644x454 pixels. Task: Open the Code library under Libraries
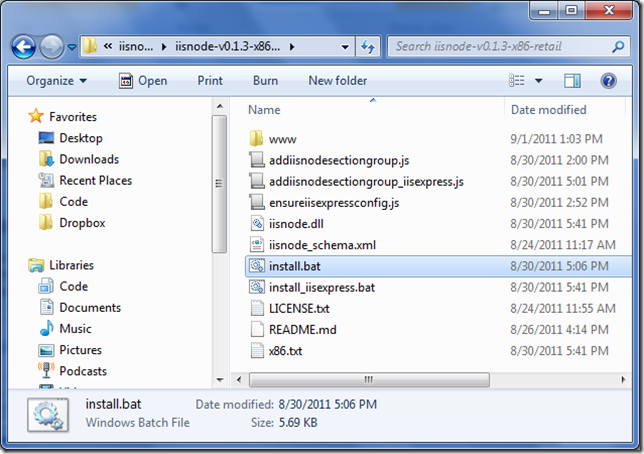(x=74, y=286)
